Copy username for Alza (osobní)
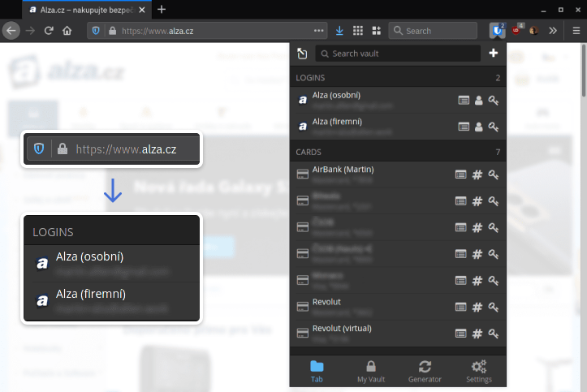 [478, 101]
